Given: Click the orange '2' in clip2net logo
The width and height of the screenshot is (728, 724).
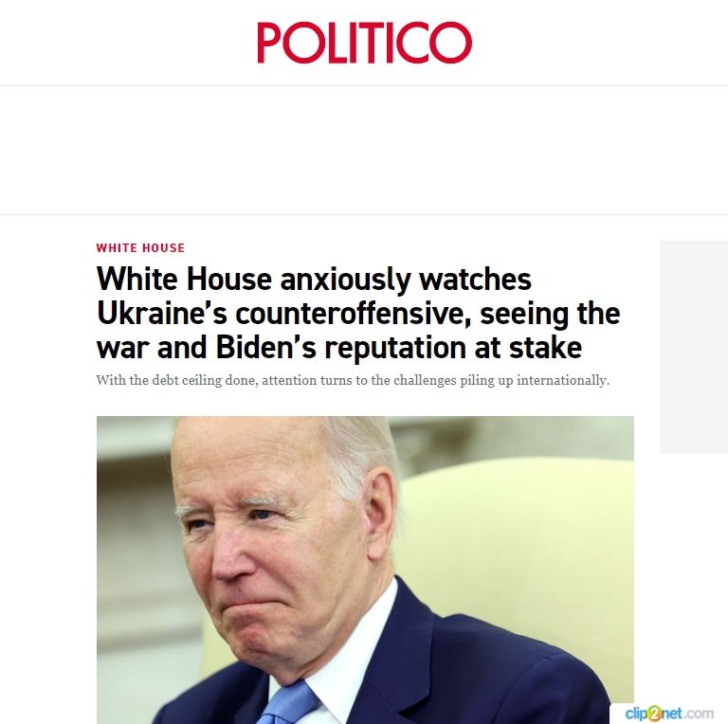Looking at the screenshot, I should 654,713.
